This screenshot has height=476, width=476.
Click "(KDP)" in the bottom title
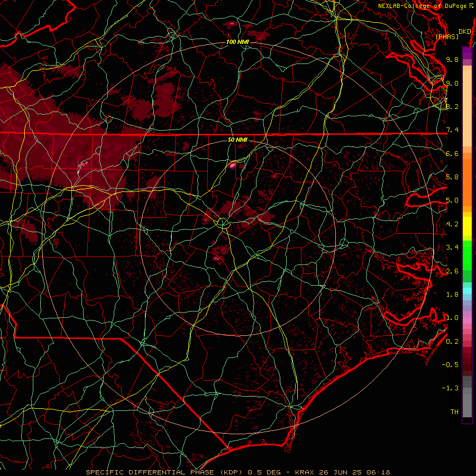tap(231, 472)
